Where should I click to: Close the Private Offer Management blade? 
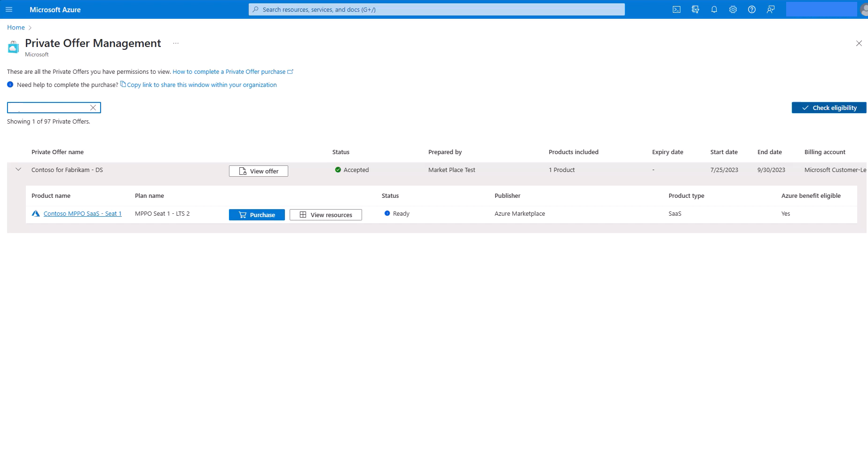click(x=859, y=43)
